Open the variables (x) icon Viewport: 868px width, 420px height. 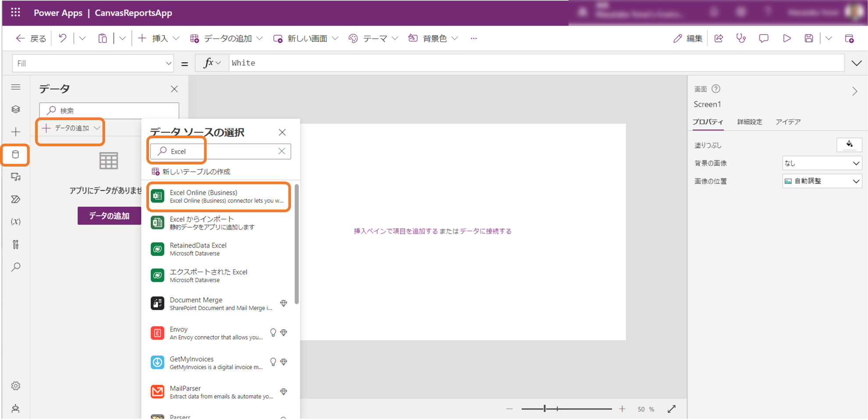pos(16,221)
